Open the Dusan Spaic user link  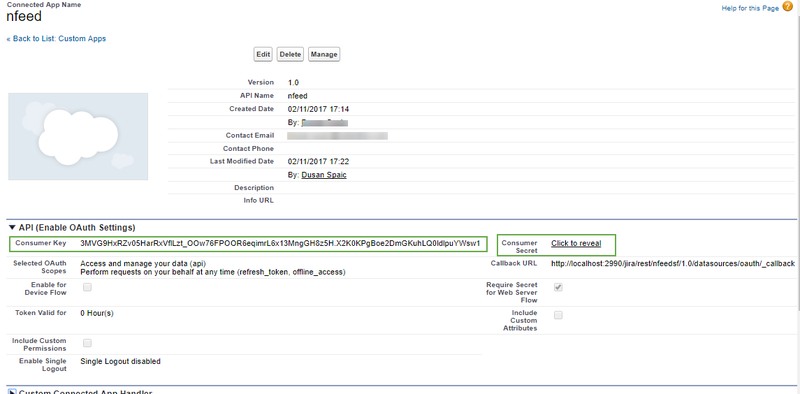pos(324,175)
